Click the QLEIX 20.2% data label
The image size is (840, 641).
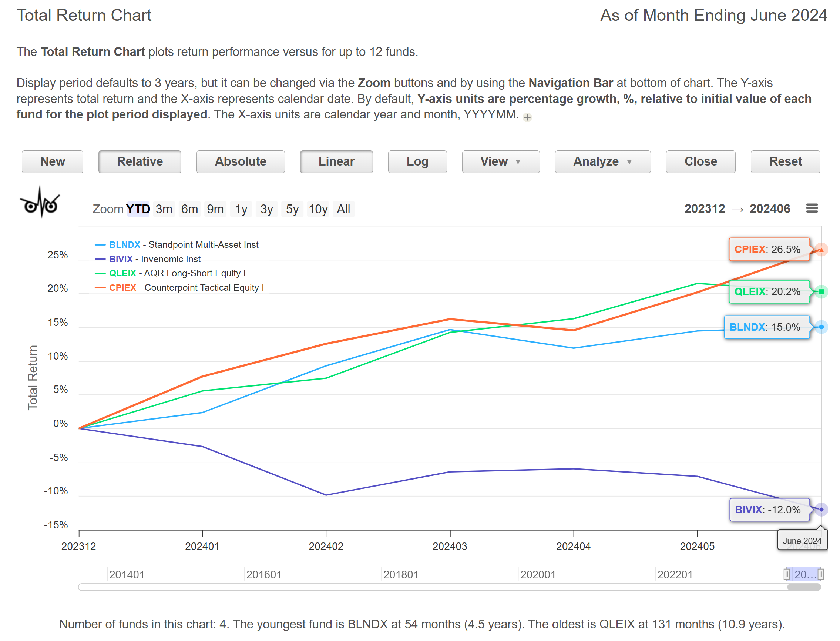769,292
